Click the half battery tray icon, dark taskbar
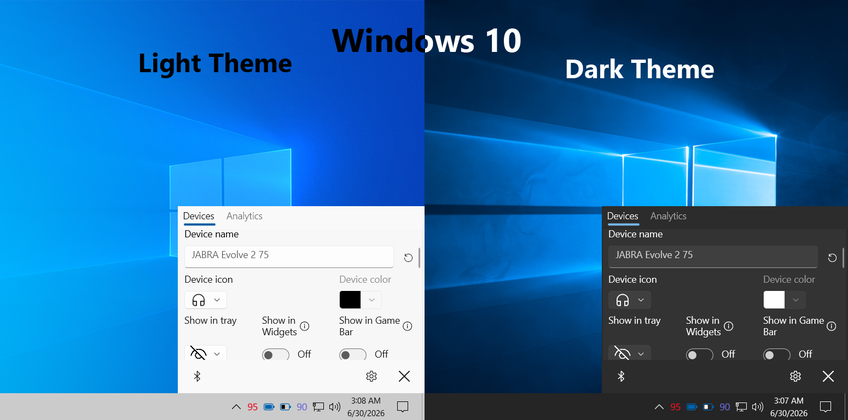This screenshot has width=848, height=420. [x=708, y=407]
